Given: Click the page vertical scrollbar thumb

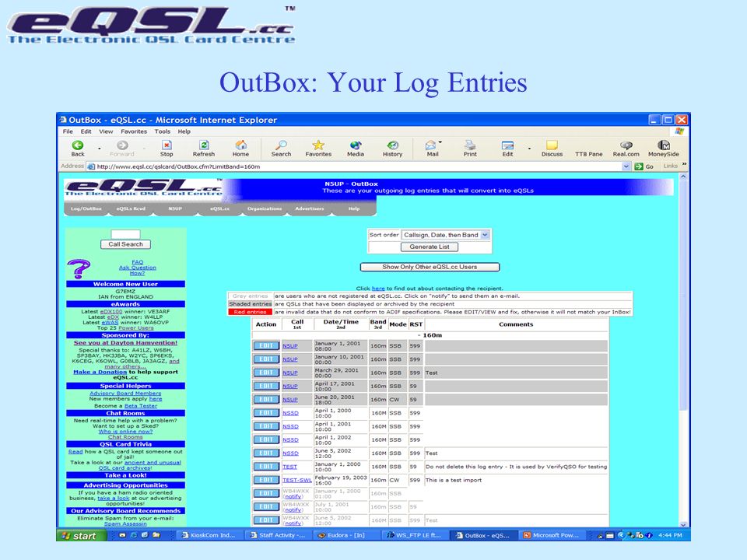Looking at the screenshot, I should (x=683, y=296).
